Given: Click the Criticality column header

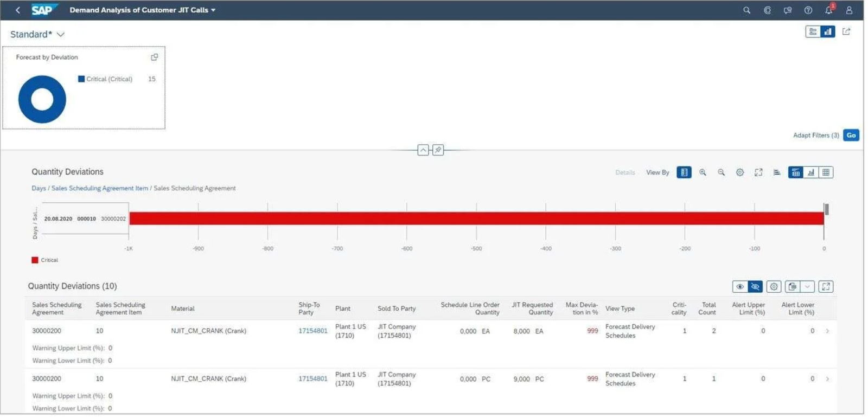Looking at the screenshot, I should click(x=679, y=308).
